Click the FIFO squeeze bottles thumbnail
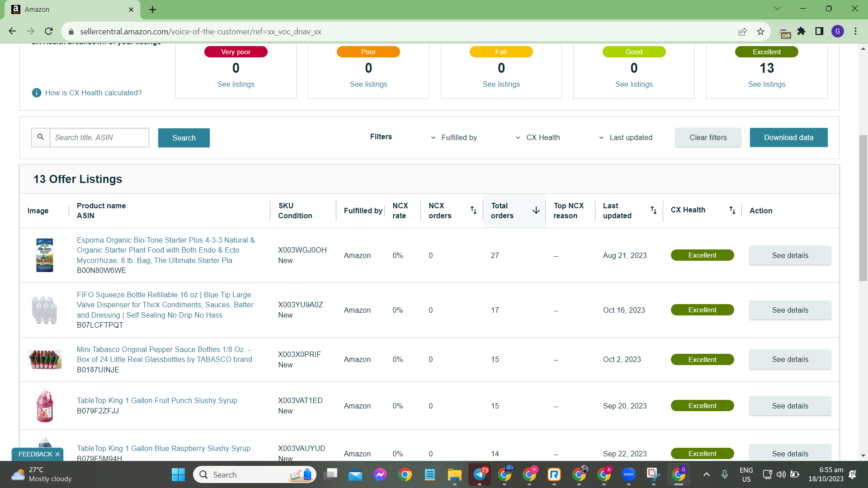The height and width of the screenshot is (488, 868). (45, 310)
